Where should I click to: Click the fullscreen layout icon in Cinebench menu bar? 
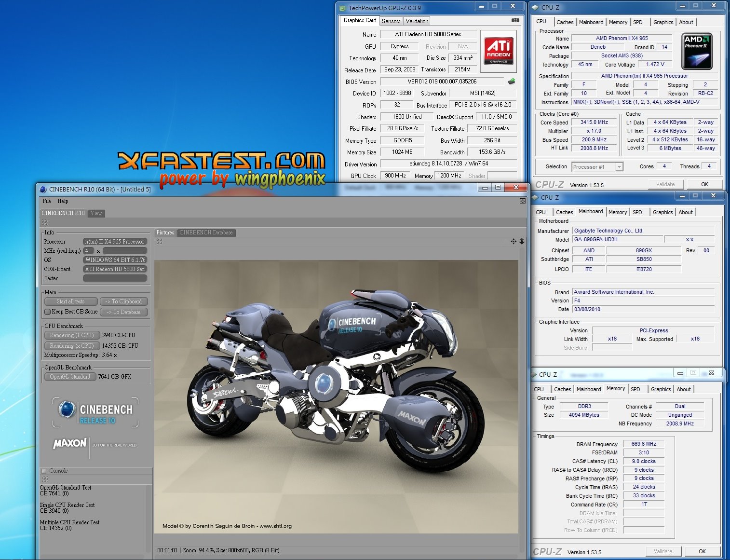point(522,201)
